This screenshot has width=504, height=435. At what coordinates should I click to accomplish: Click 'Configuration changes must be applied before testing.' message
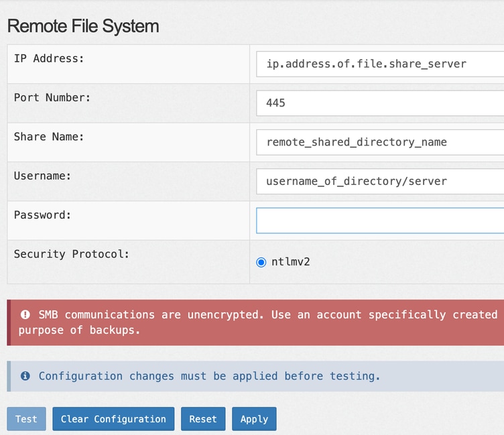210,376
